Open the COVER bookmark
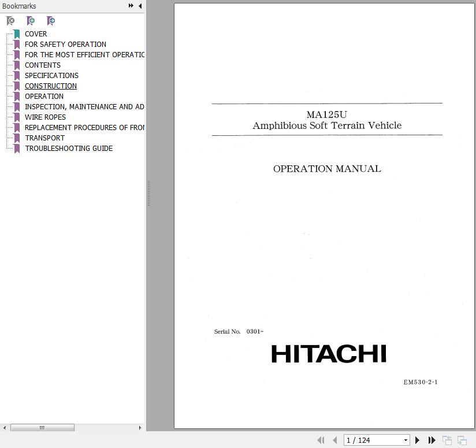The image size is (476, 448). [36, 34]
